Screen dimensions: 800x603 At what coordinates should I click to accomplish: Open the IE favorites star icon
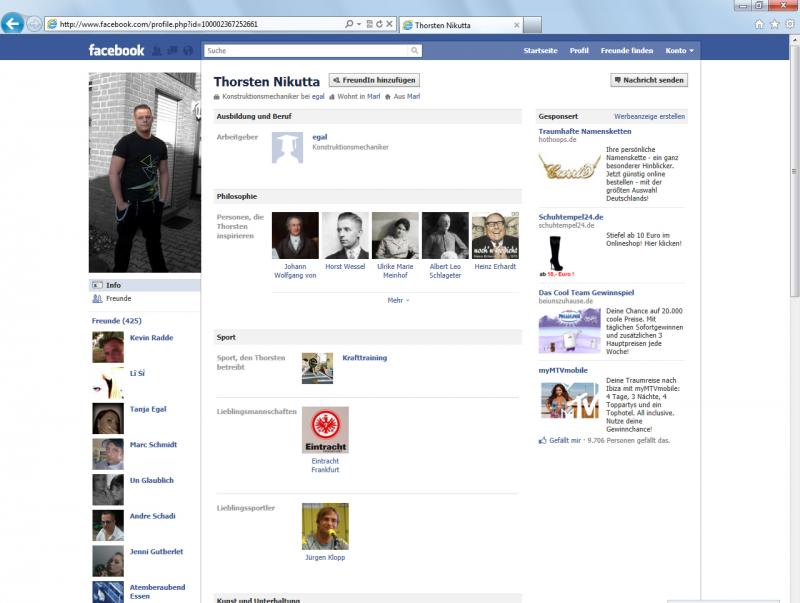point(774,23)
